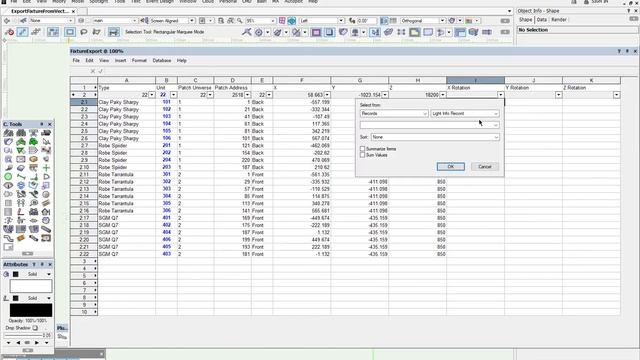Toggle the Drop Shadow checkbox
The image size is (640, 360).
pos(35,328)
